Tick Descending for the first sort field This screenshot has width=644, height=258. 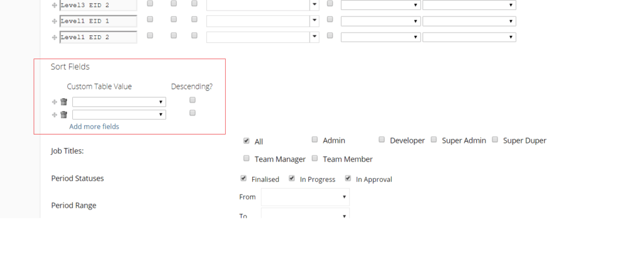point(192,100)
